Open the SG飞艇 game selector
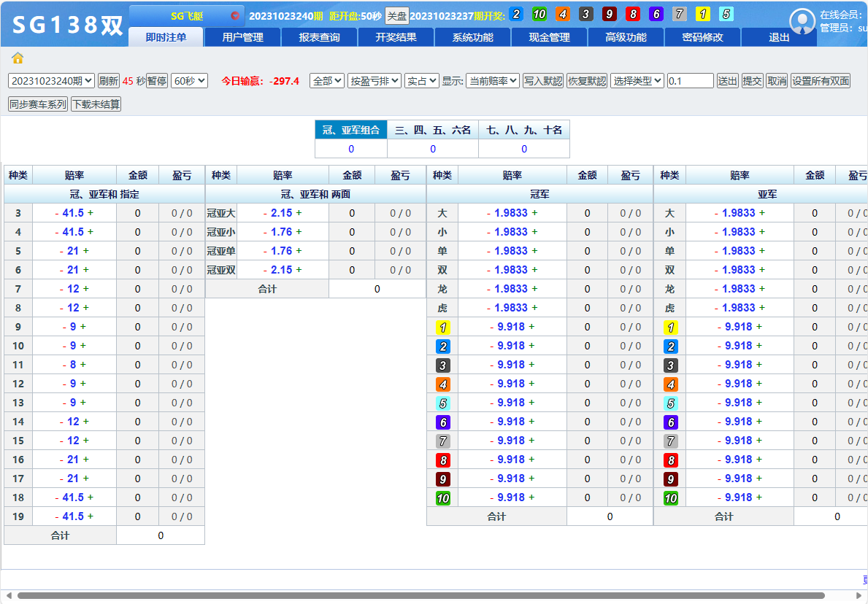 coord(187,16)
